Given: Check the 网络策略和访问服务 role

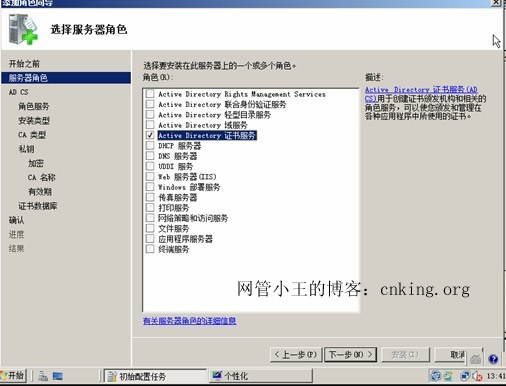Looking at the screenshot, I should pyautogui.click(x=150, y=218).
